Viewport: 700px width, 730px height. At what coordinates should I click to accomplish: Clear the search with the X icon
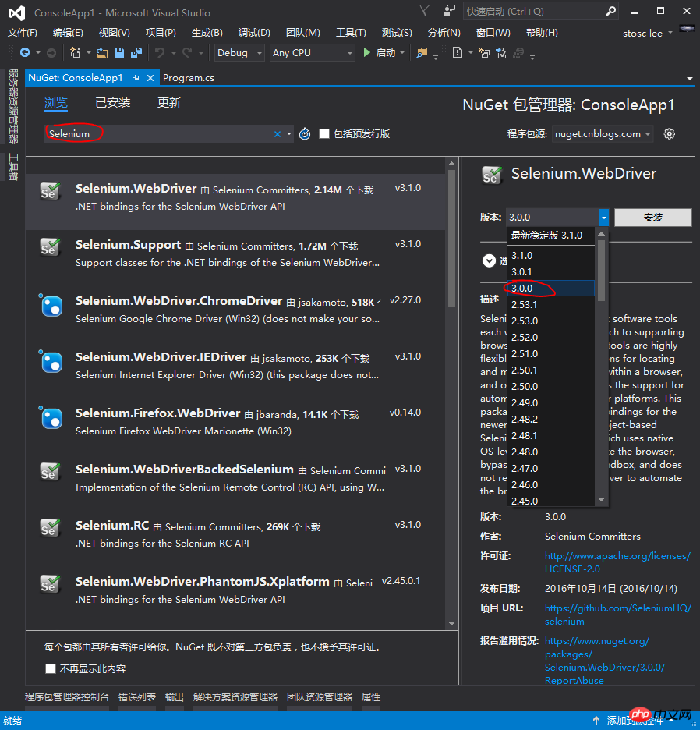pyautogui.click(x=278, y=134)
